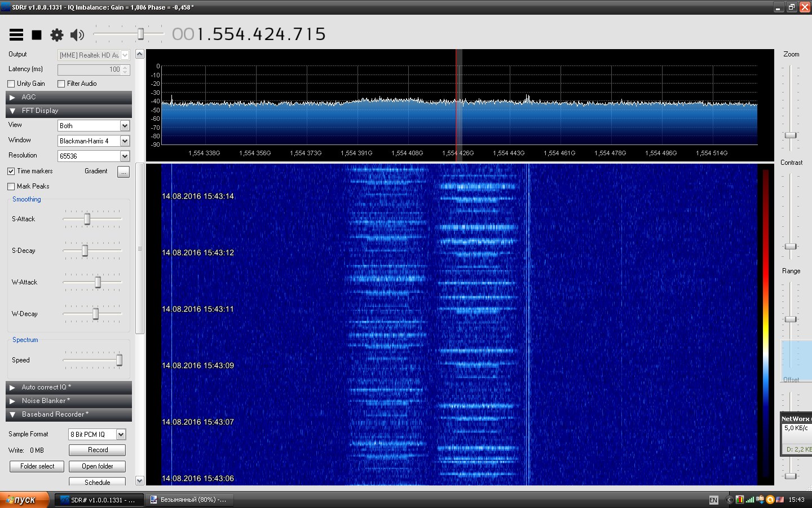
Task: Open the Output device dropdown
Action: coord(94,55)
